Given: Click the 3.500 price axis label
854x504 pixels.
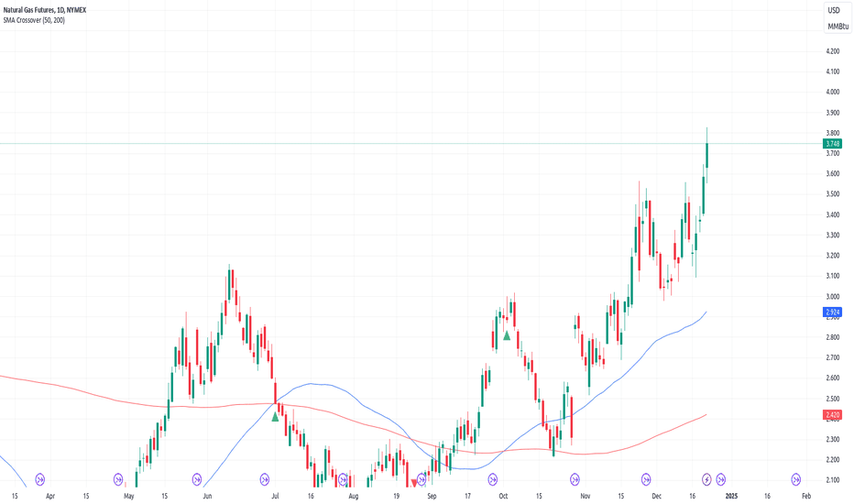Looking at the screenshot, I should pyautogui.click(x=832, y=194).
